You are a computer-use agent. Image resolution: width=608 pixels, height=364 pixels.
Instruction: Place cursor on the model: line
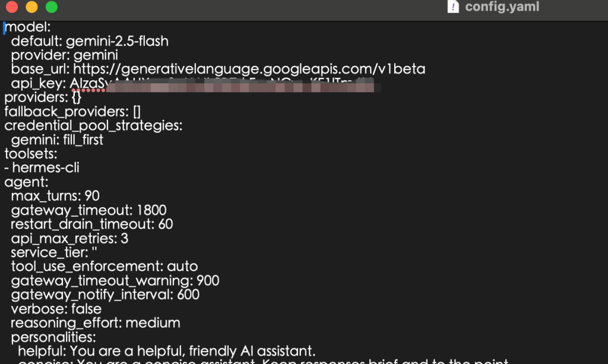(x=27, y=27)
